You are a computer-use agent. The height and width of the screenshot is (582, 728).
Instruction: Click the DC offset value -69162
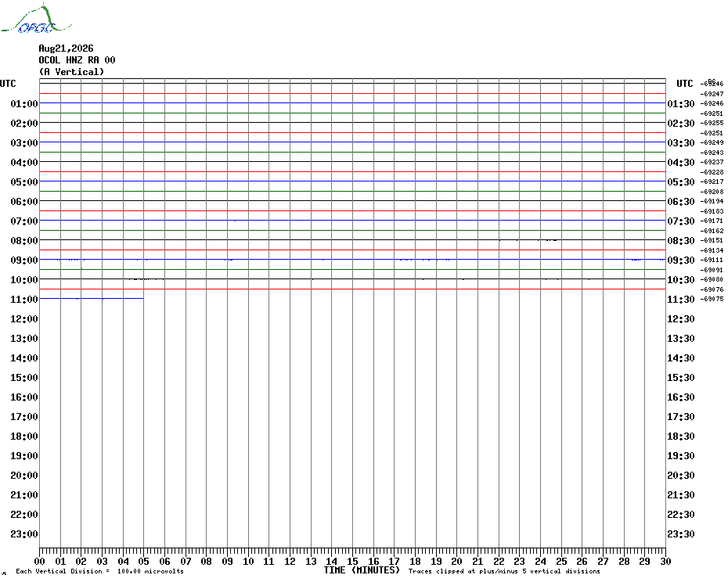(712, 231)
